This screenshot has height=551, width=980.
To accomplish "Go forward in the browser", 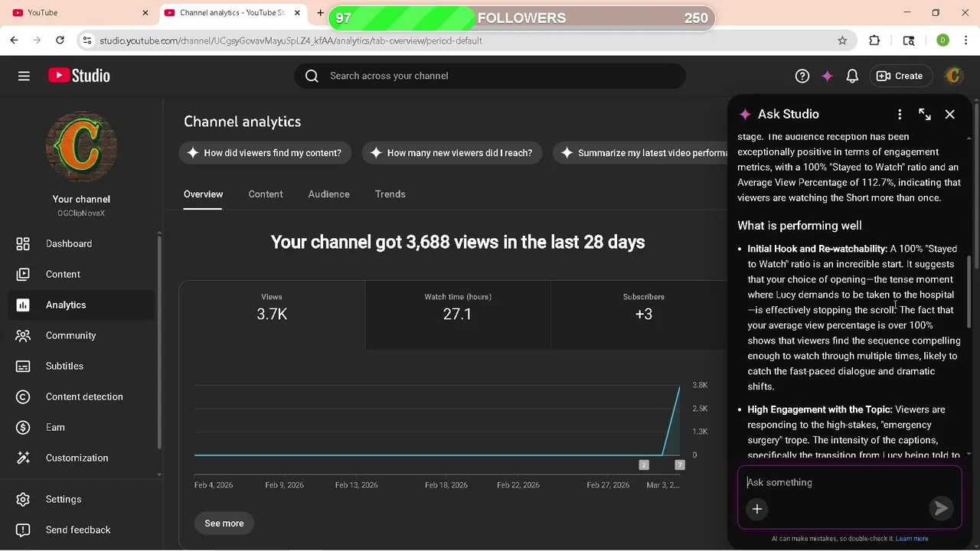I will tap(38, 41).
